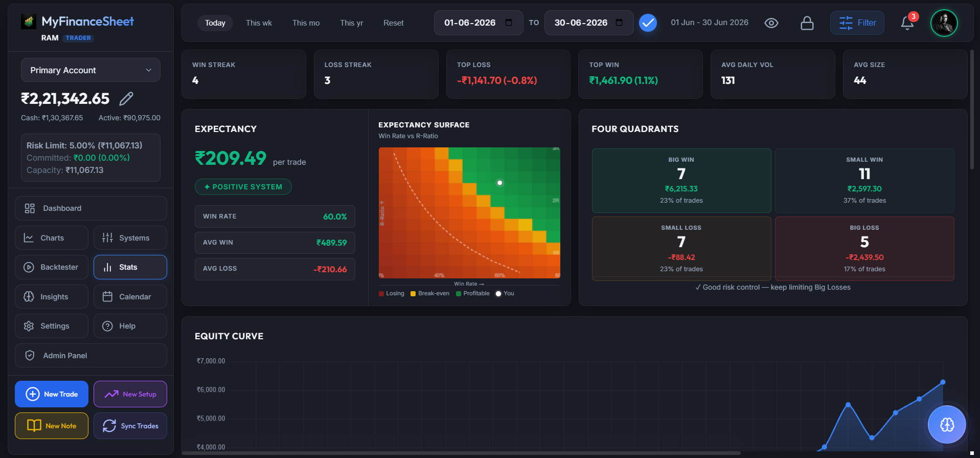Image resolution: width=980 pixels, height=458 pixels.
Task: Click SMALL LOSS quadrant card
Action: pos(681,249)
